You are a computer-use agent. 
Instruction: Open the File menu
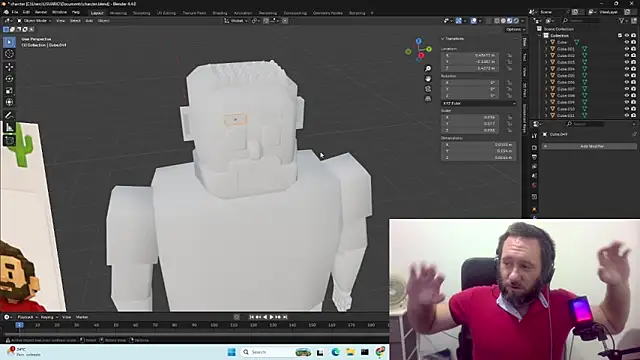pyautogui.click(x=15, y=12)
